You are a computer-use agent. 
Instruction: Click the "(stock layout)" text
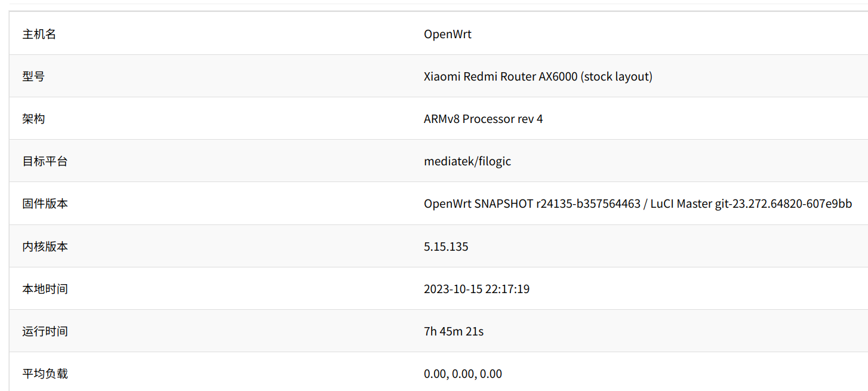pos(617,76)
